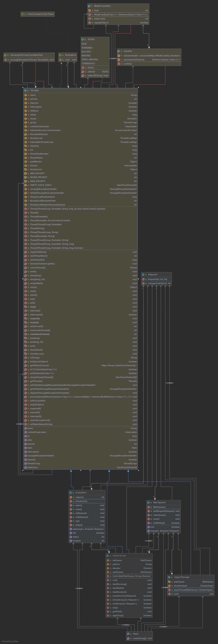Click the Powered by yFiles label
This screenshot has width=218, height=644.
(x=10, y=641)
